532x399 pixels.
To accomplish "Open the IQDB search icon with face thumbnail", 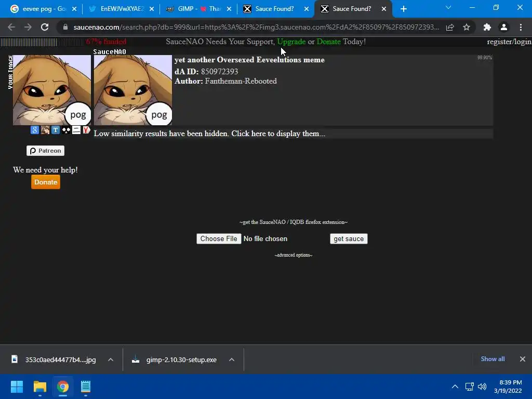I will click(45, 130).
